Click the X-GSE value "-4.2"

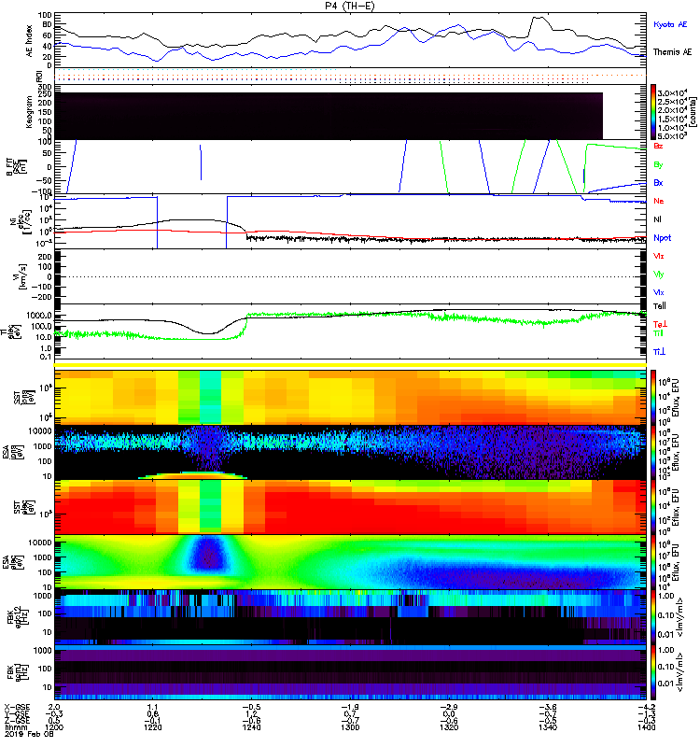click(646, 707)
